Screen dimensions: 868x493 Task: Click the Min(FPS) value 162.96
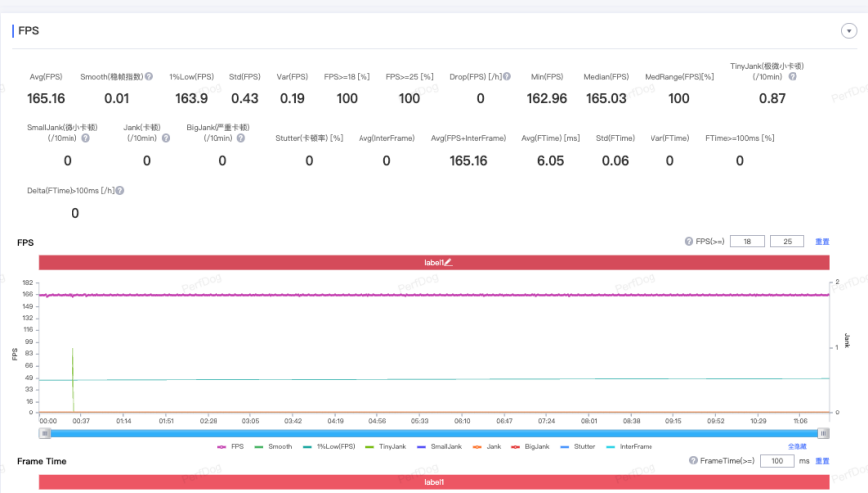[547, 98]
